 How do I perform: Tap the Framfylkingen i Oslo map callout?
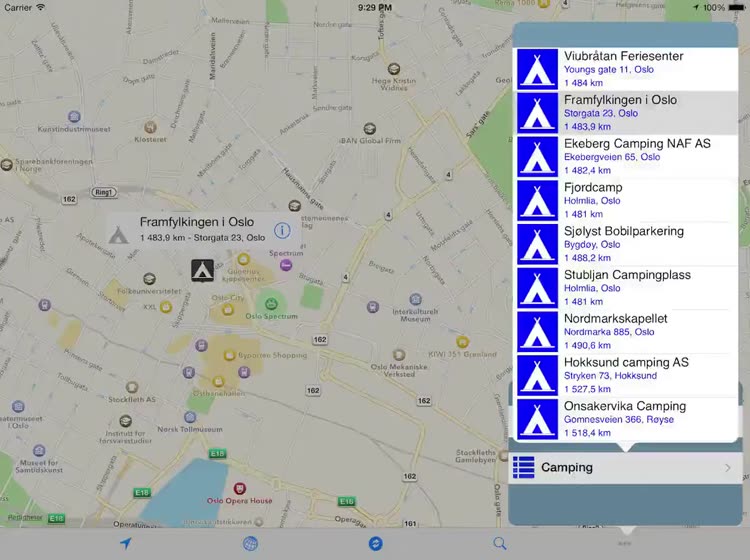(190, 230)
